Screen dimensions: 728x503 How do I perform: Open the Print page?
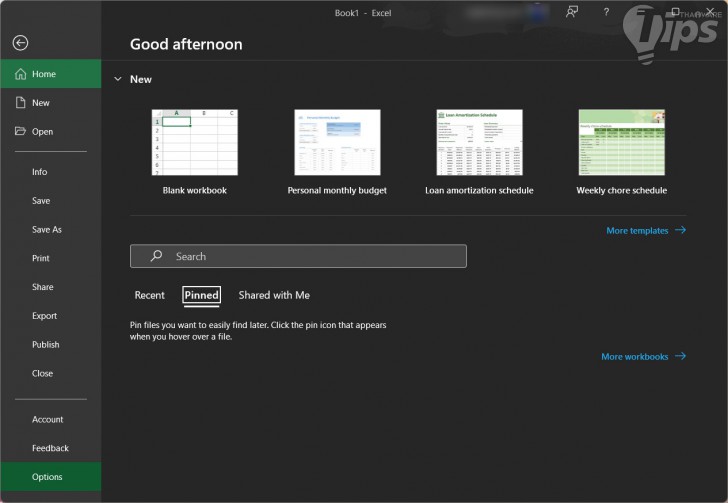click(51, 258)
